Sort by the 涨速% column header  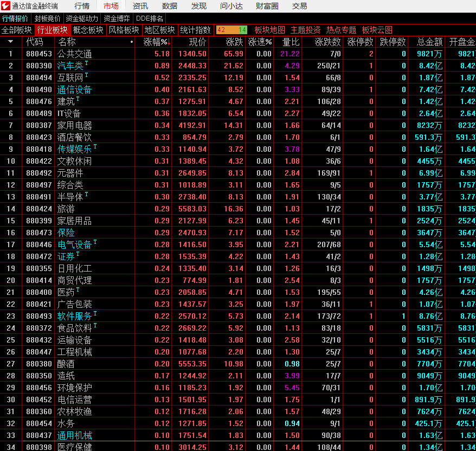(260, 42)
